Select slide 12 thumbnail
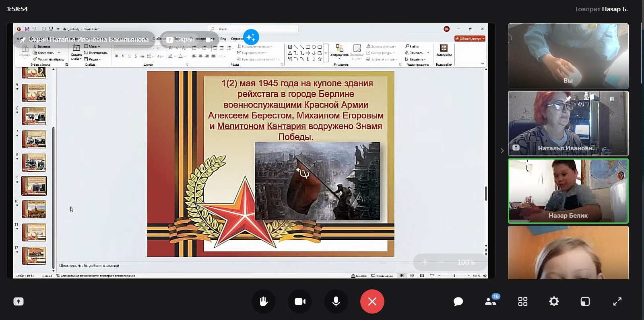Image resolution: width=644 pixels, height=320 pixels. click(34, 256)
